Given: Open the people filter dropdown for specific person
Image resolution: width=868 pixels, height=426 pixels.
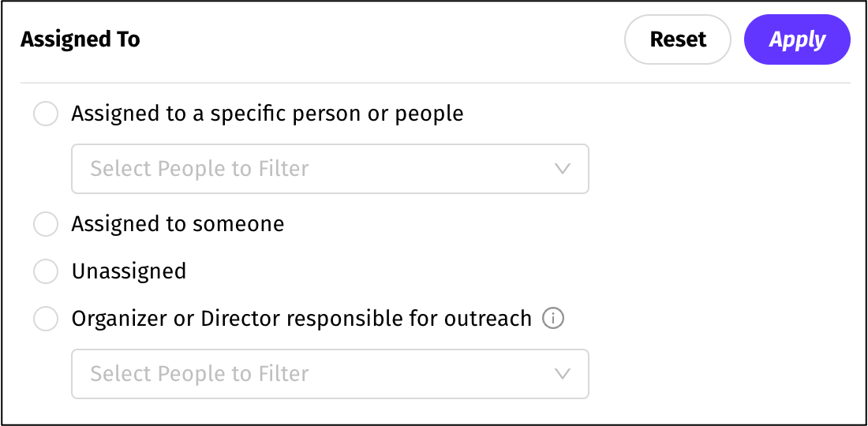Looking at the screenshot, I should pyautogui.click(x=330, y=169).
